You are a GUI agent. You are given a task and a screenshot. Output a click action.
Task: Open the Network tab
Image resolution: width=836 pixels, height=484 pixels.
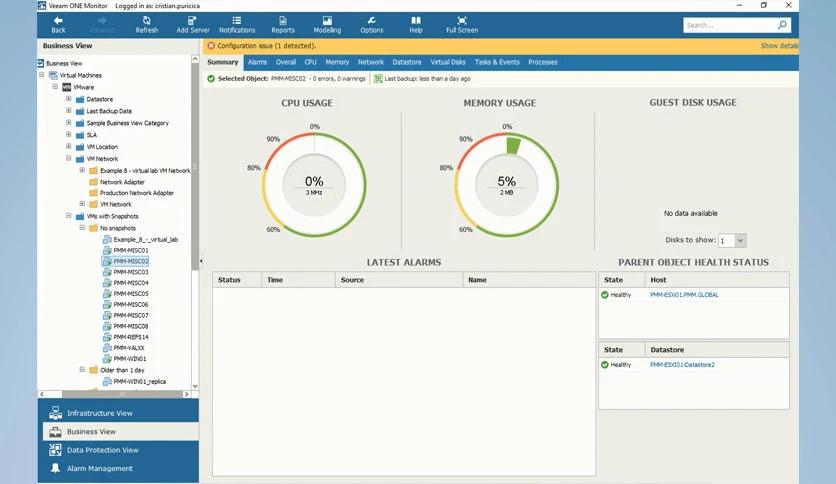click(371, 62)
